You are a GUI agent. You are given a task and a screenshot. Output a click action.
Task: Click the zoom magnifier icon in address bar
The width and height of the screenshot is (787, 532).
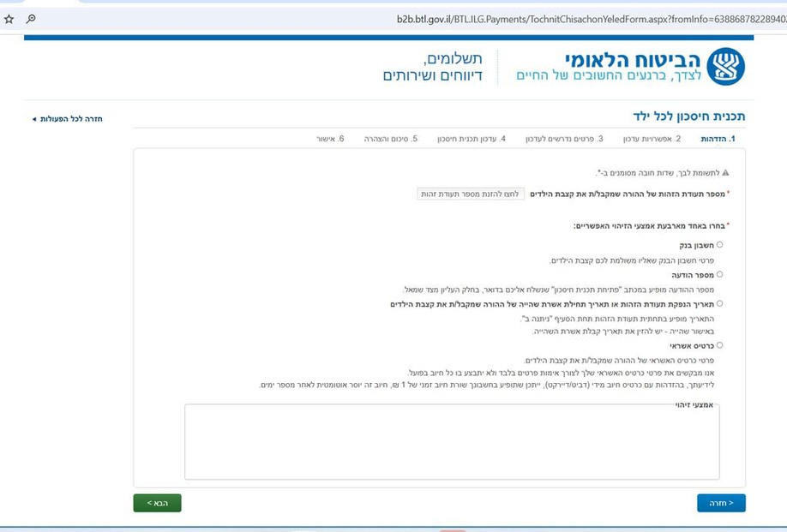point(31,19)
